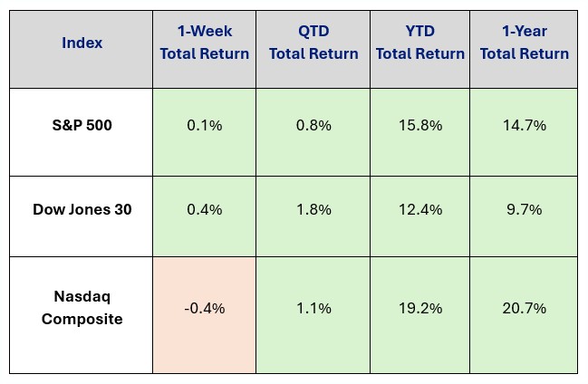The image size is (588, 384).
Task: Click the QTD Total Return header
Action: click(313, 43)
